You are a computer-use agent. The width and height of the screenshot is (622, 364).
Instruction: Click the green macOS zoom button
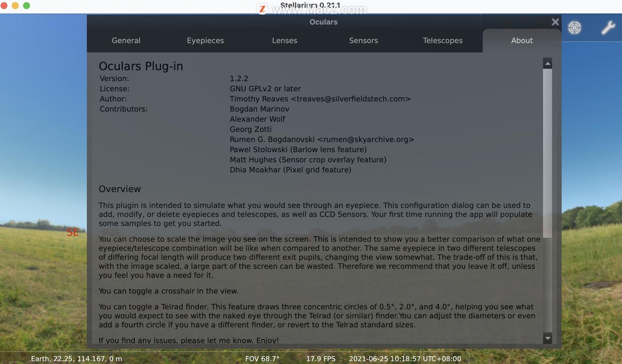26,6
